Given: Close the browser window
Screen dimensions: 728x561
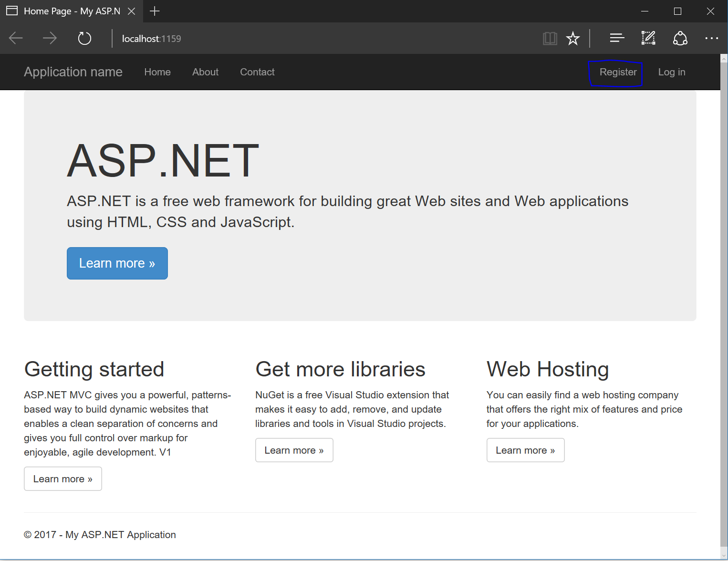Looking at the screenshot, I should click(x=710, y=11).
